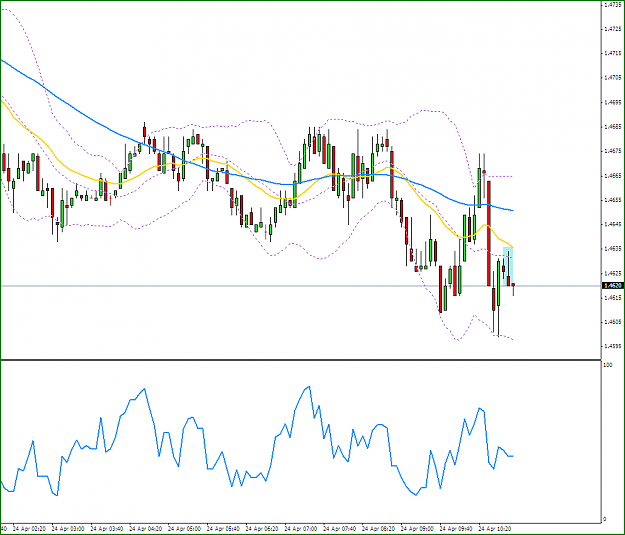Click the 1.4715 price axis label
Screen dimensions: 625x535
pos(612,53)
